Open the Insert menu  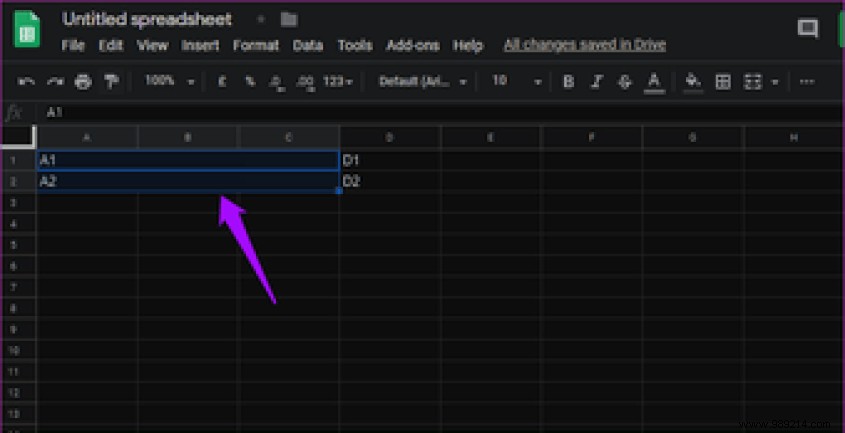(x=200, y=45)
